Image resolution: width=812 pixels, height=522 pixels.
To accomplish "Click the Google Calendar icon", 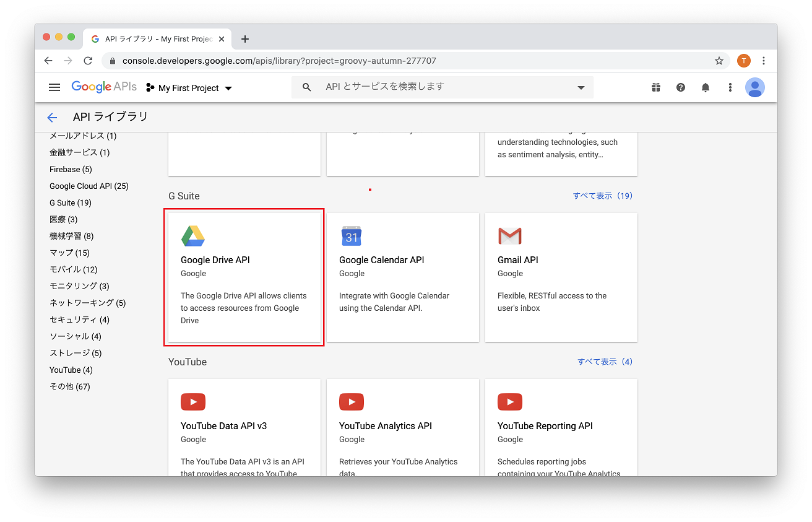I will [x=352, y=236].
